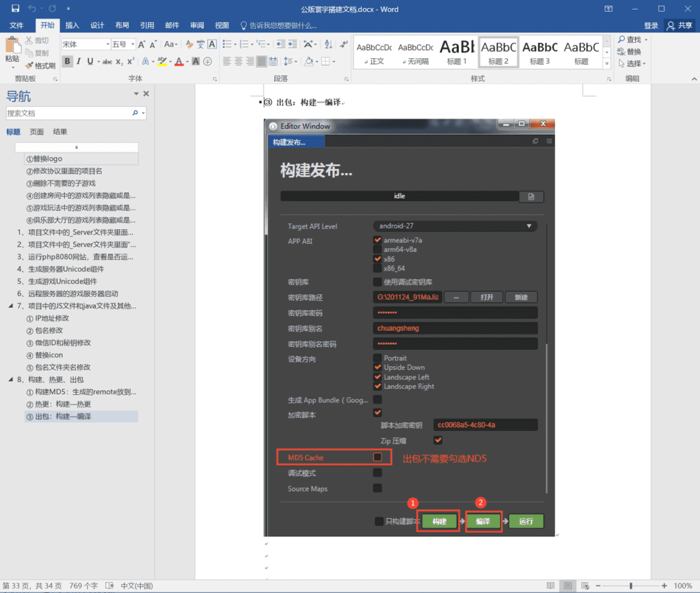Toggle subscript formatting
Viewport: 700px width, 593px height.
(120, 62)
